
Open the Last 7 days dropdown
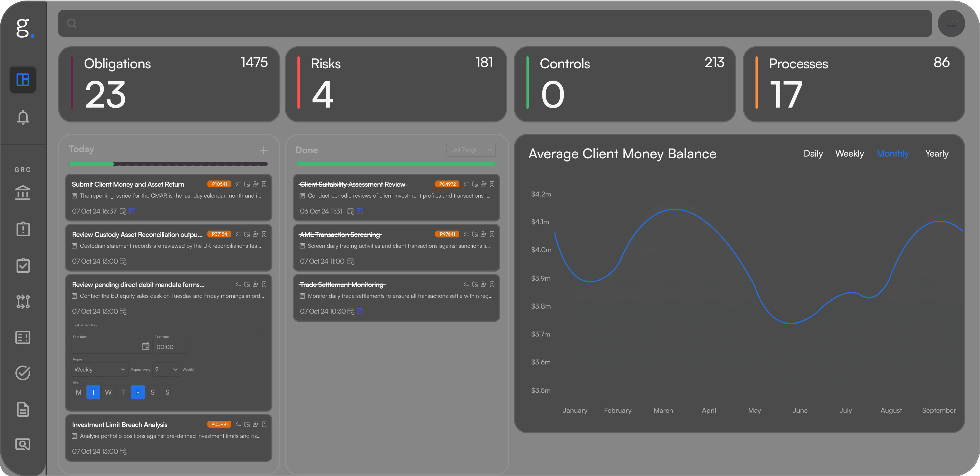[x=471, y=149]
